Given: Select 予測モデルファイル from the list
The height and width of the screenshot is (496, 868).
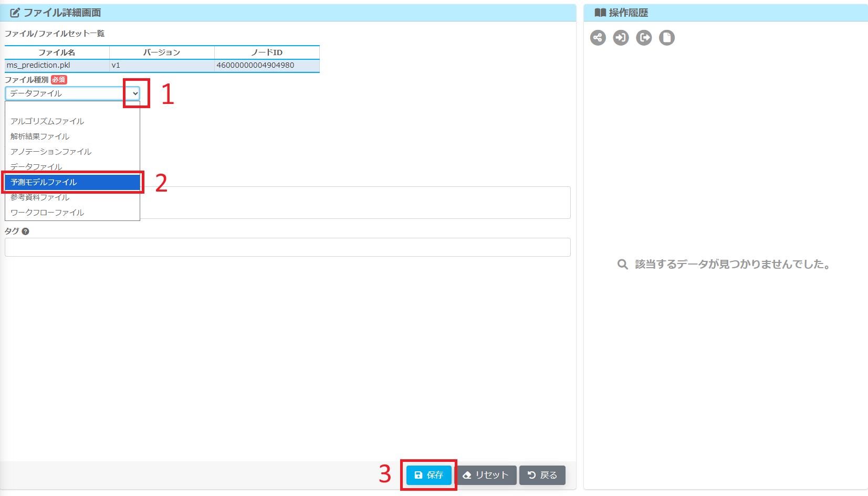Looking at the screenshot, I should pyautogui.click(x=72, y=182).
